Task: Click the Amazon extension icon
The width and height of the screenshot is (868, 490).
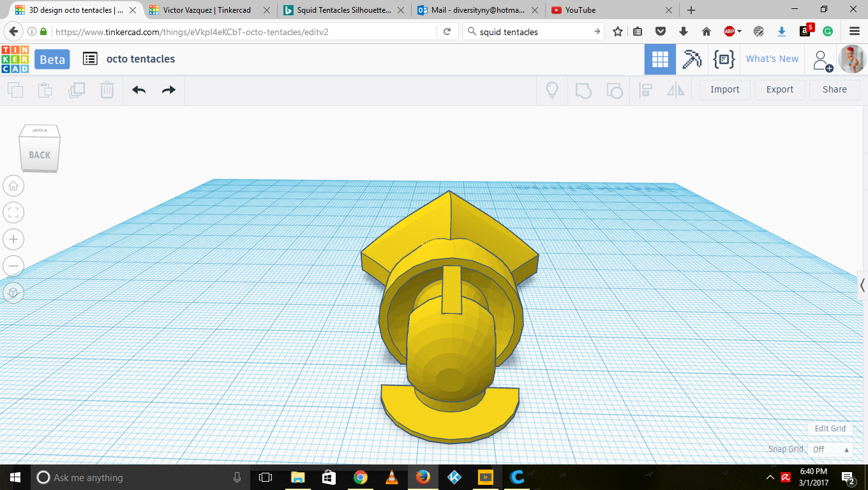Action: pyautogui.click(x=807, y=31)
